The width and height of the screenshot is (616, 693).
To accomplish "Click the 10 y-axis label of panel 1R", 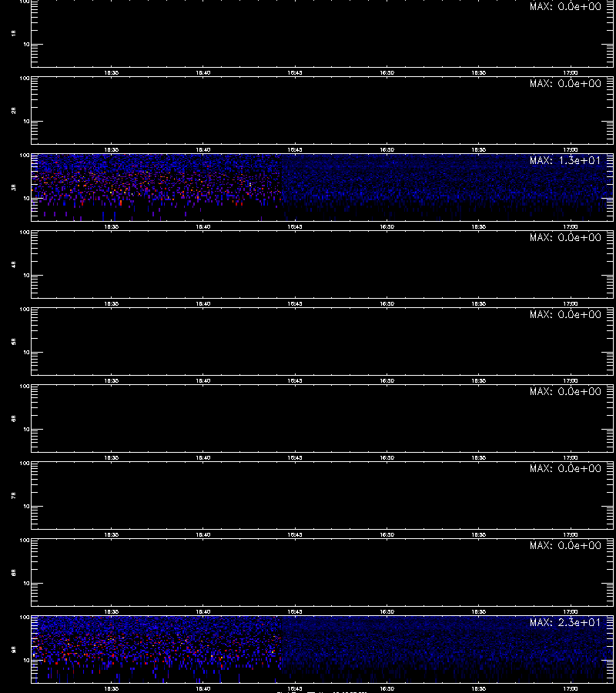I will (26, 44).
